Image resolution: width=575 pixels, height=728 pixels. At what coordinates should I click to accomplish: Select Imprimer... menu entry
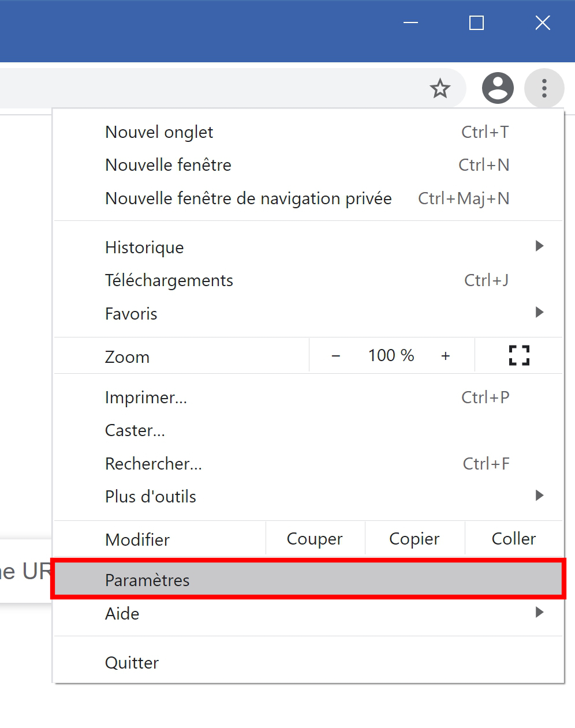pos(308,397)
